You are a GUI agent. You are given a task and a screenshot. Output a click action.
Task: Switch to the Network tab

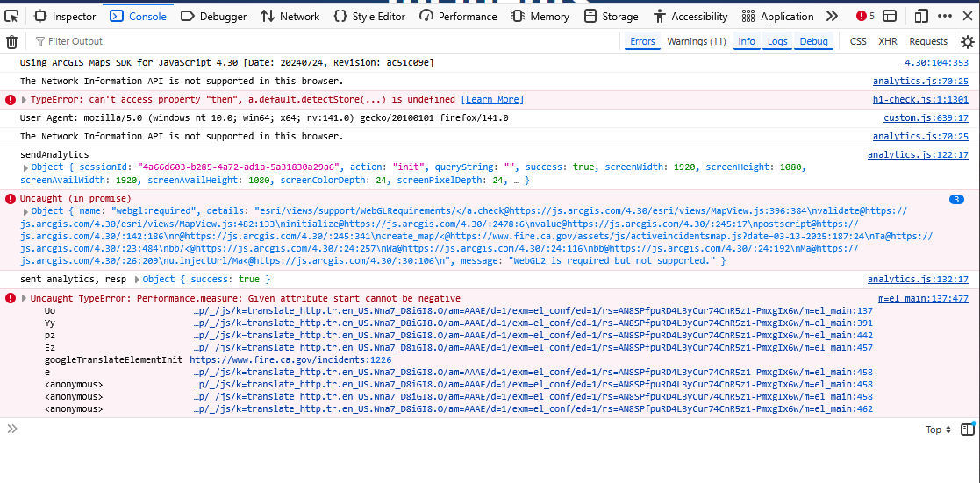click(x=290, y=16)
